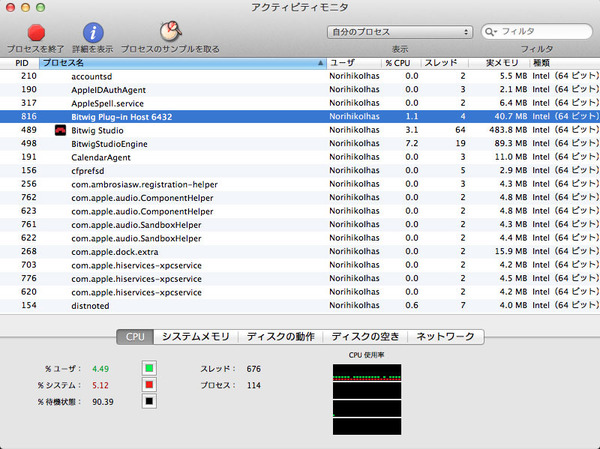Select the CalendarAgent process row

(300, 157)
